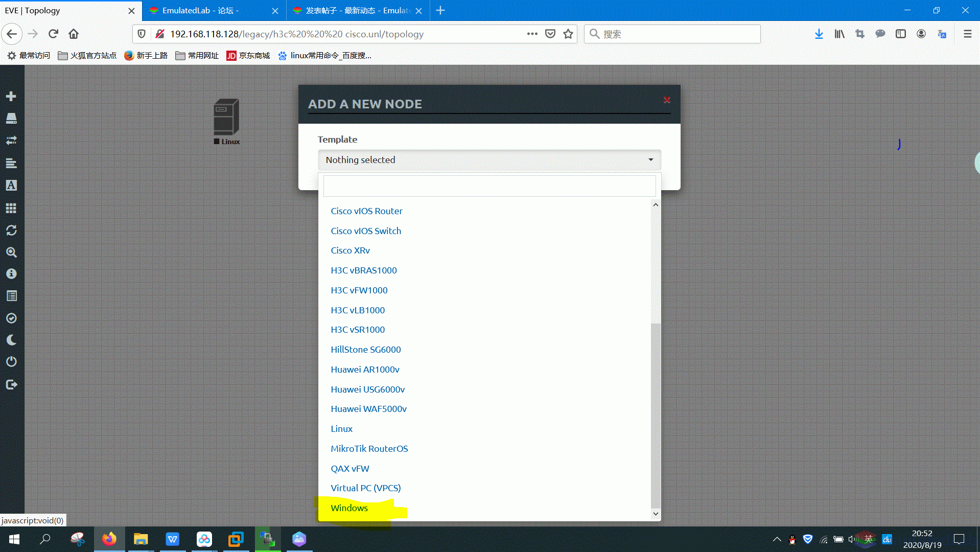980x552 pixels.
Task: Choose Huawei USG6000v in the list
Action: 367,389
